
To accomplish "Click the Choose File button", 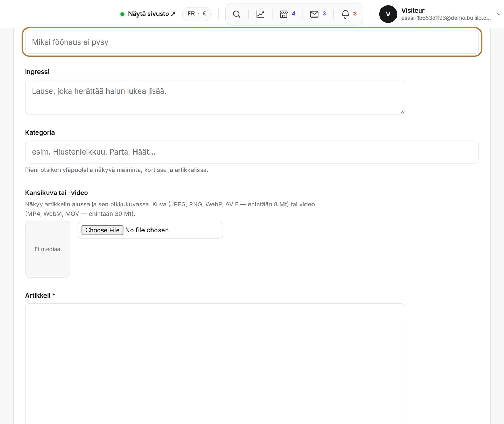I will [102, 230].
